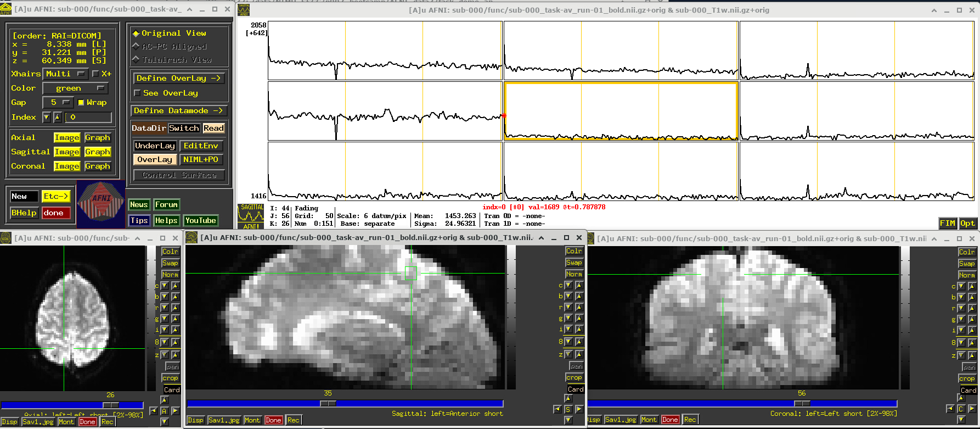Click the crop button in the axial viewer
The height and width of the screenshot is (429, 980).
click(x=170, y=378)
